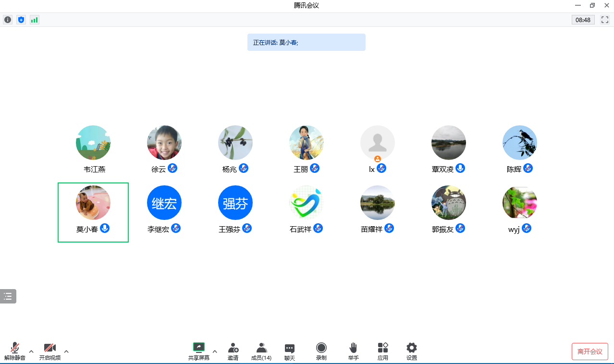Start recording with 录制
This screenshot has width=614, height=364.
click(x=321, y=352)
